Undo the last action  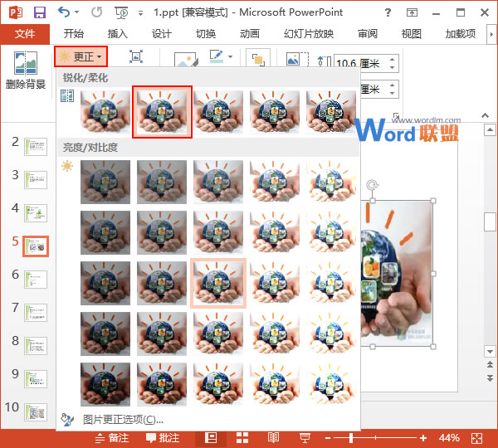click(64, 12)
